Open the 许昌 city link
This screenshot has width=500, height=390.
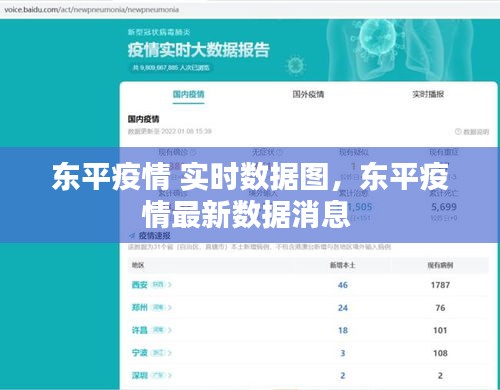point(140,330)
